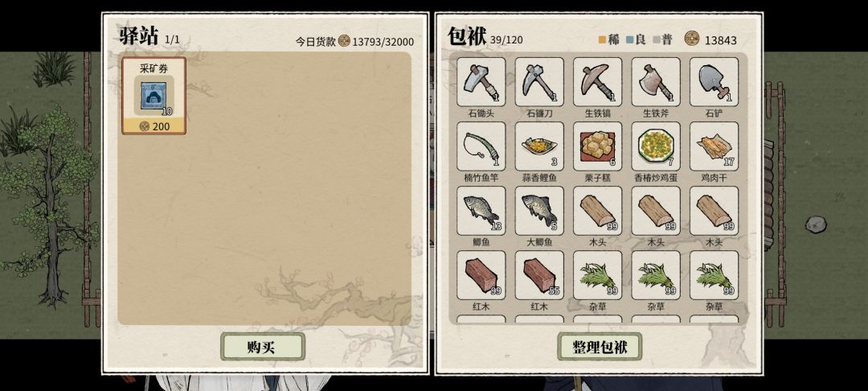Select the 大鲫鱼 big fish
This screenshot has width=868, height=391.
(539, 211)
